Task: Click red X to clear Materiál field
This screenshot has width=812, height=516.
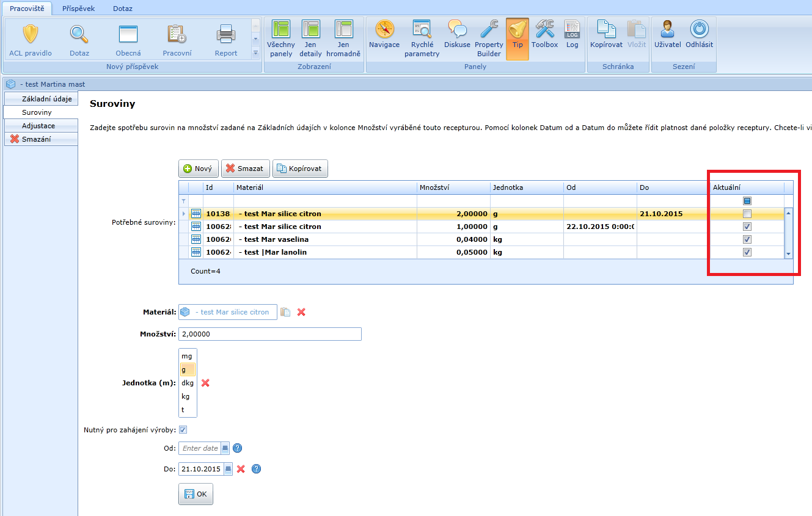Action: 301,312
